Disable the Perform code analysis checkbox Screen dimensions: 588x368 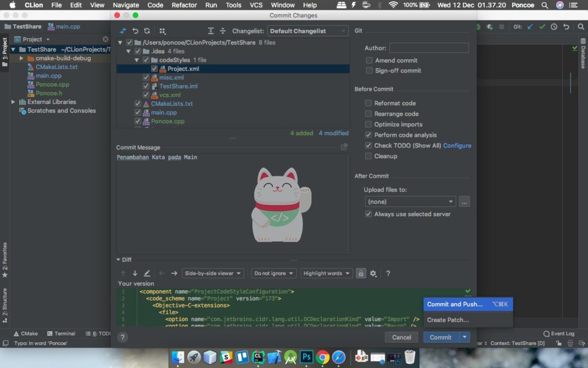click(368, 135)
